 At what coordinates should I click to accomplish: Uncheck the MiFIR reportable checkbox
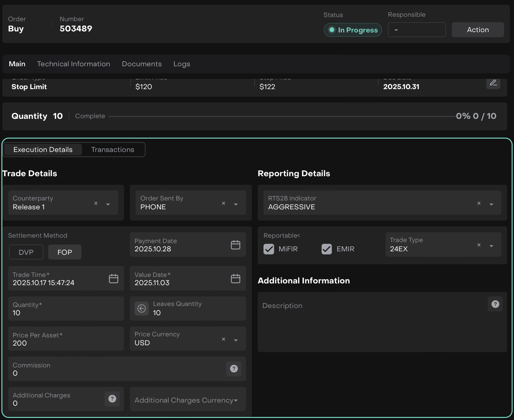269,249
